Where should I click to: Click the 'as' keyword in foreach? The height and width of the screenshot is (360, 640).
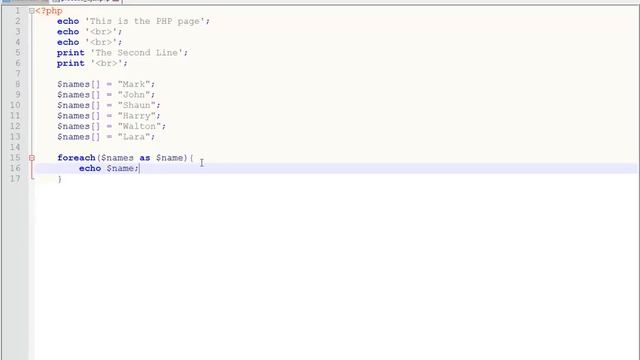coord(144,158)
